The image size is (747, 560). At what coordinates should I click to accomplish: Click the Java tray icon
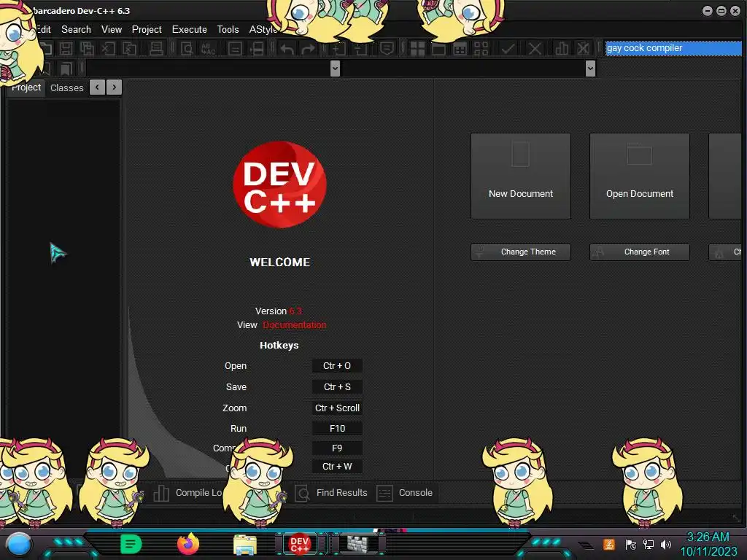609,544
